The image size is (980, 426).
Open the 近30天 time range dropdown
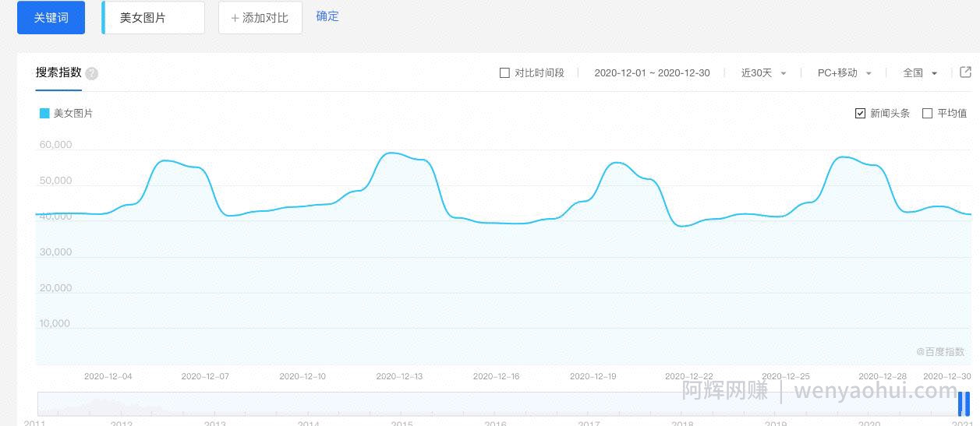coord(763,73)
